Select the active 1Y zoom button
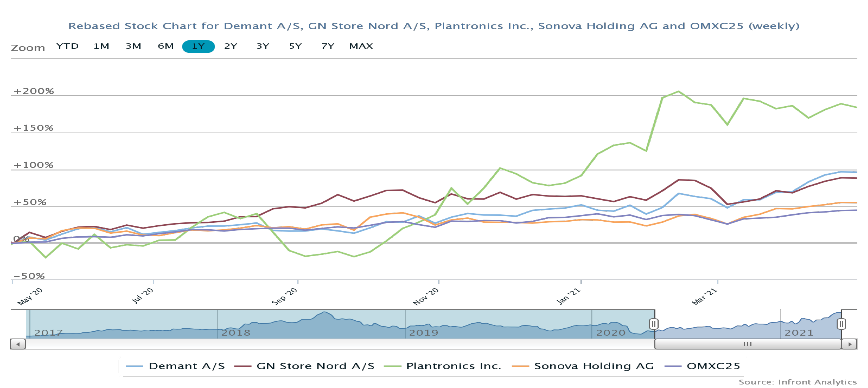Screen dimensions: 868x388 (x=198, y=46)
